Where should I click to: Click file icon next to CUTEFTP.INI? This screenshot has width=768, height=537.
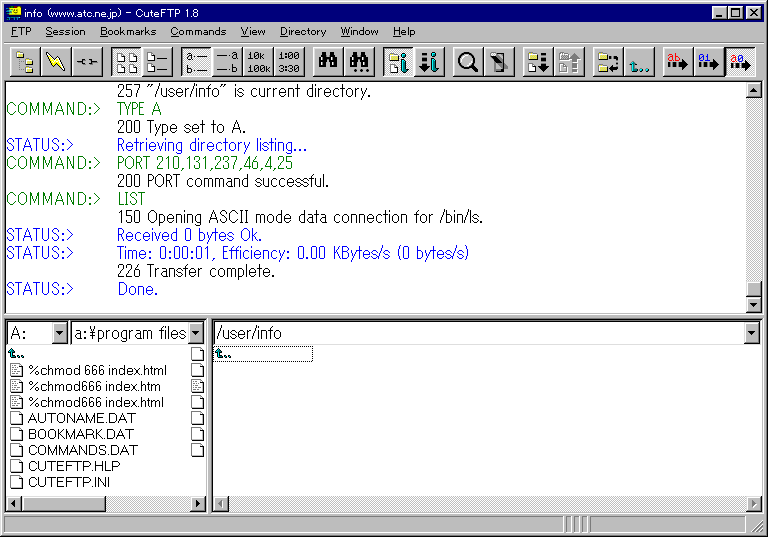tap(17, 482)
